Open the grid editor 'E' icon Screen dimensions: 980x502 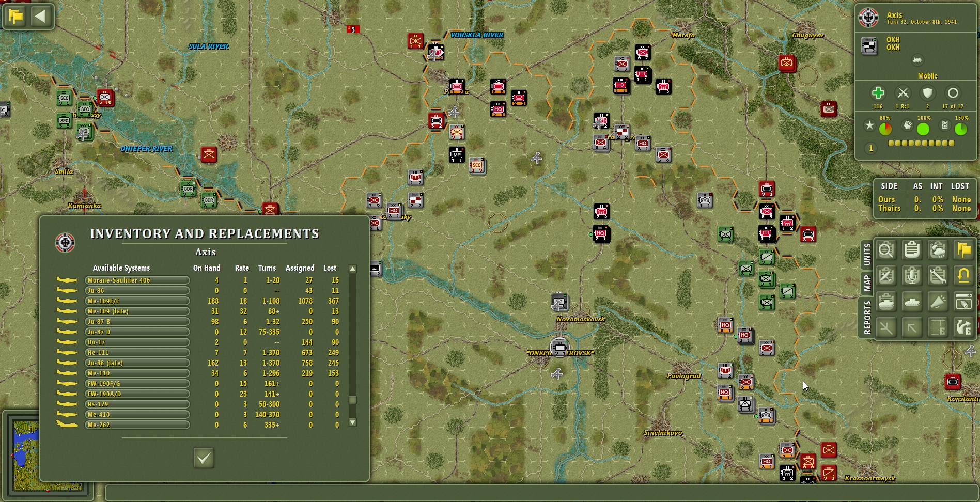pos(938,328)
